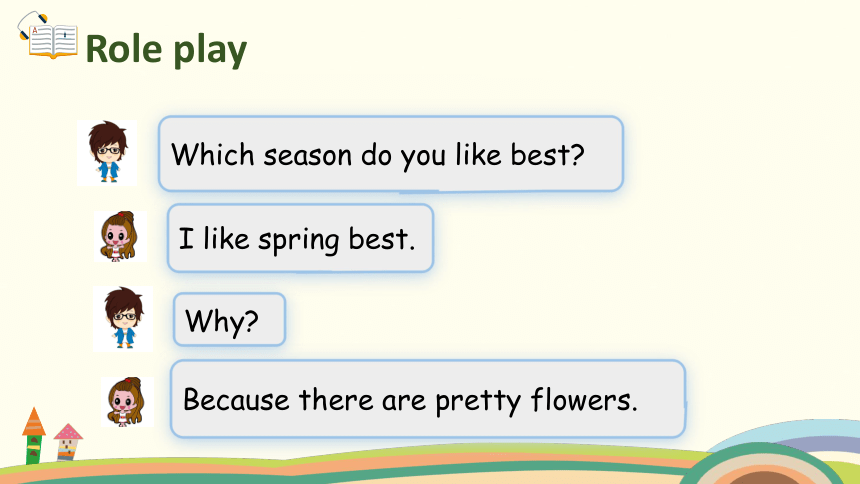Select the girl avatar beside spring answer
This screenshot has width=860, height=484.
(x=120, y=237)
